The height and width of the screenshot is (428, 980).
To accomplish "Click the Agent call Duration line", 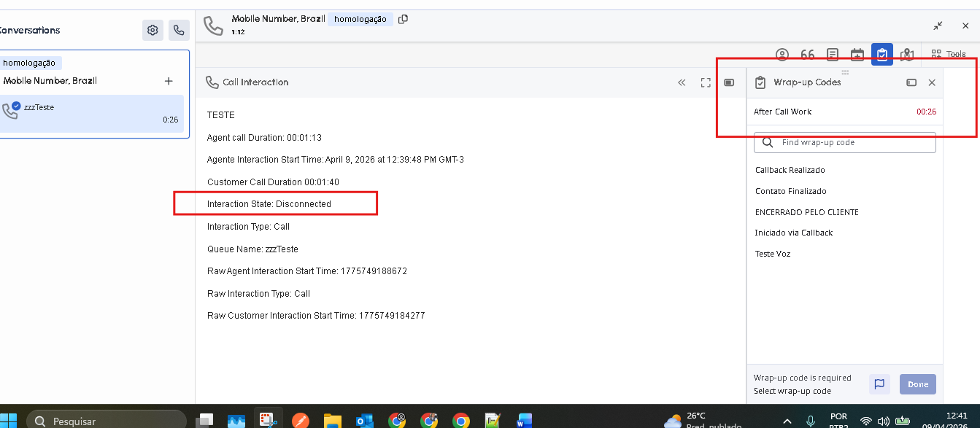I will coord(264,137).
